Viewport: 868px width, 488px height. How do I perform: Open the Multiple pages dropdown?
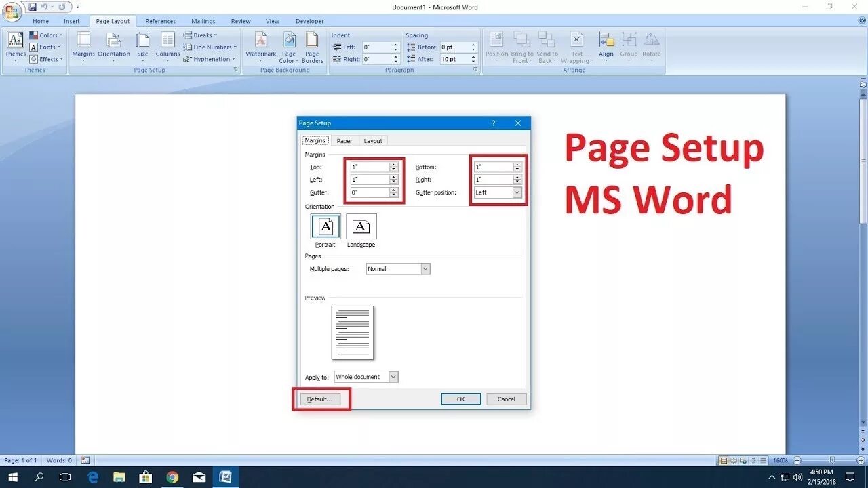(x=398, y=269)
